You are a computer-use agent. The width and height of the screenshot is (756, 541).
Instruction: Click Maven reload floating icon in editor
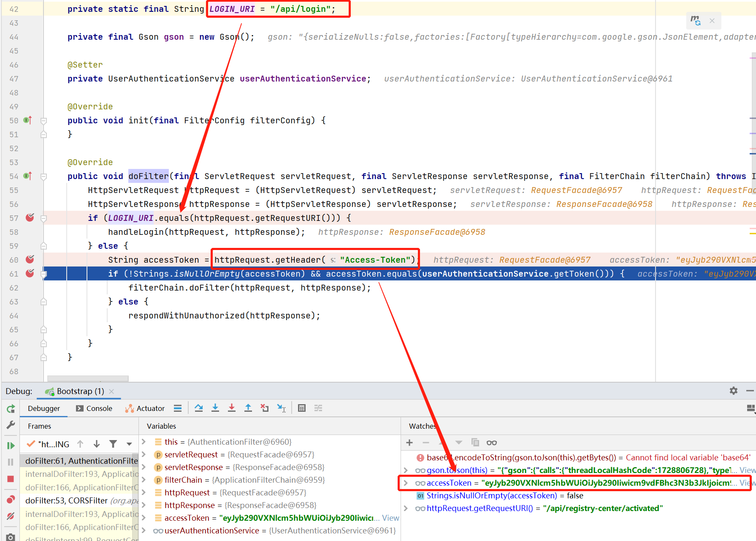[695, 20]
